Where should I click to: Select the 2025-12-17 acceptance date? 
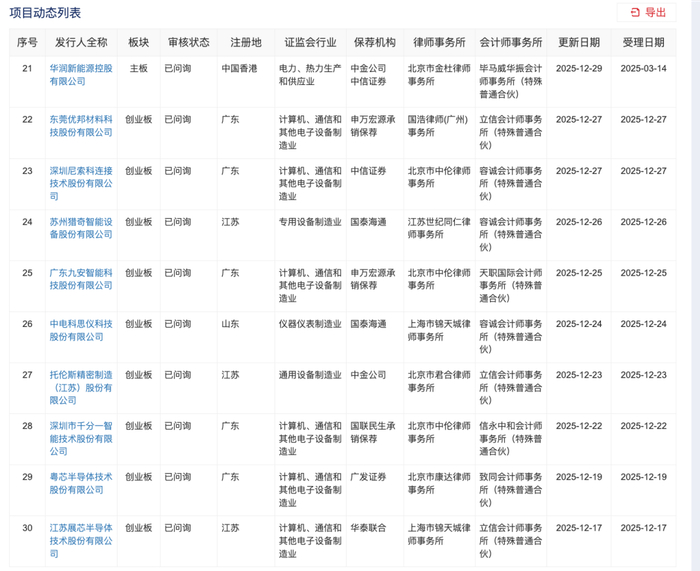[643, 528]
